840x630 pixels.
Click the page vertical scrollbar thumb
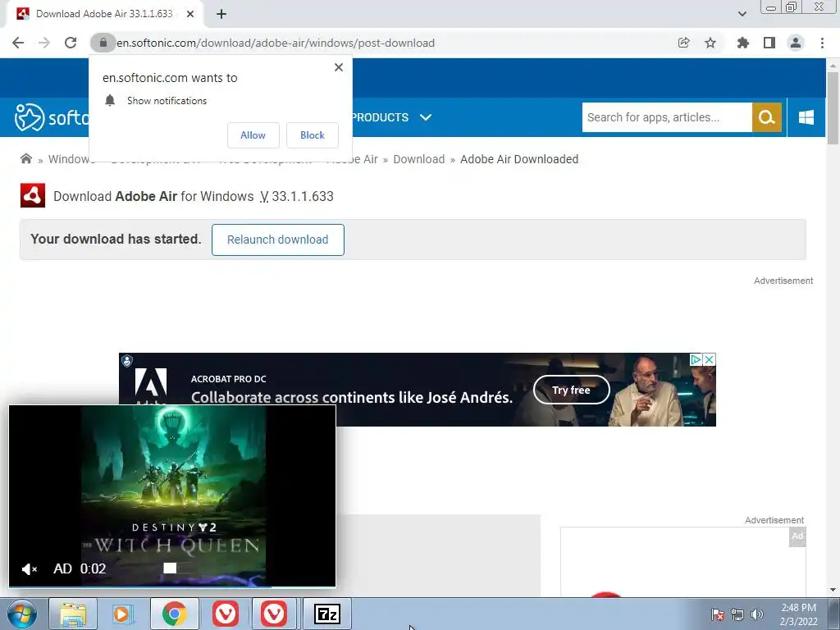[x=833, y=107]
